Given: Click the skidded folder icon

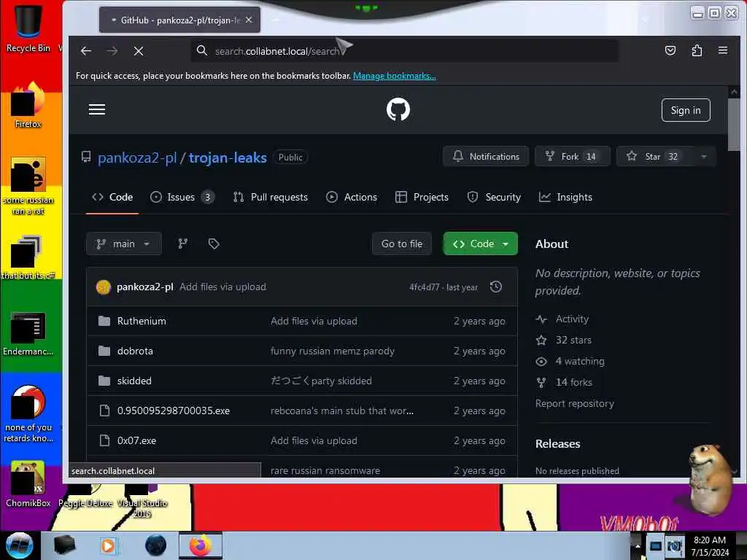Looking at the screenshot, I should point(104,381).
